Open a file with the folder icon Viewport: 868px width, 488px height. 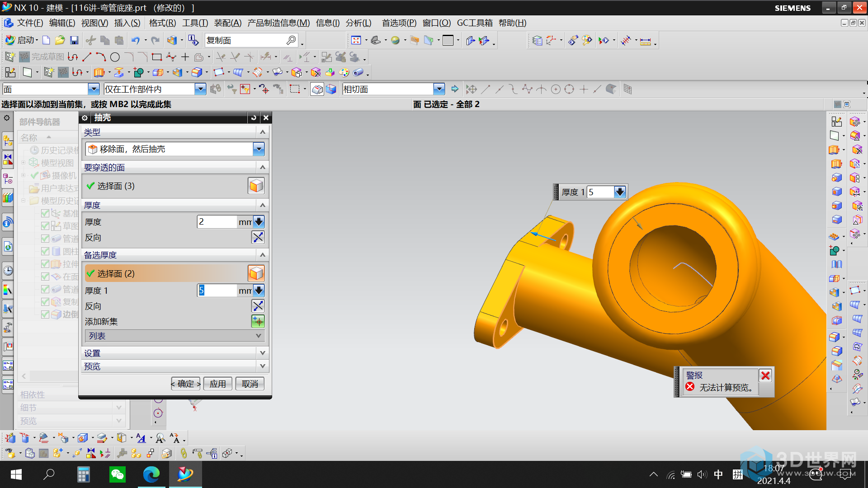(x=60, y=40)
